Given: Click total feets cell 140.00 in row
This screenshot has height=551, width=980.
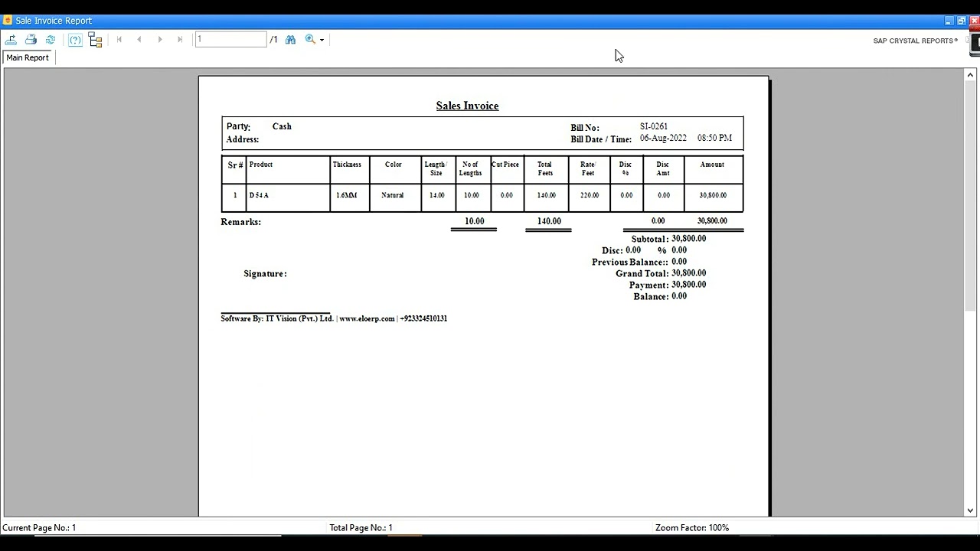Looking at the screenshot, I should [546, 195].
